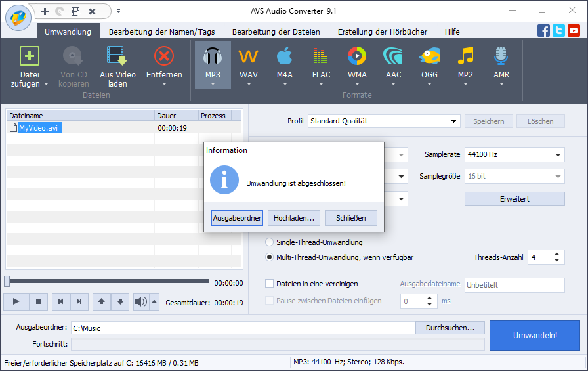Open the Facebook icon link
Viewport: 588px width, 371px height.
coord(543,31)
